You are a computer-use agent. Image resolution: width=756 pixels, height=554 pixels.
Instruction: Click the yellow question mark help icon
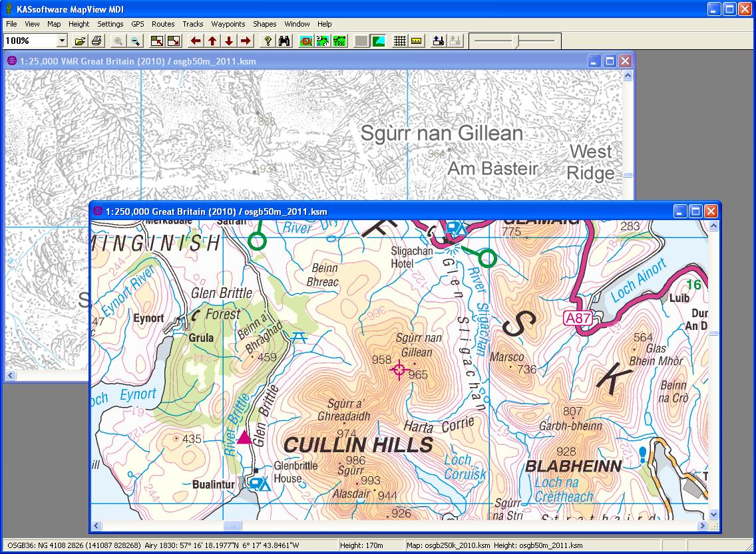pos(268,41)
